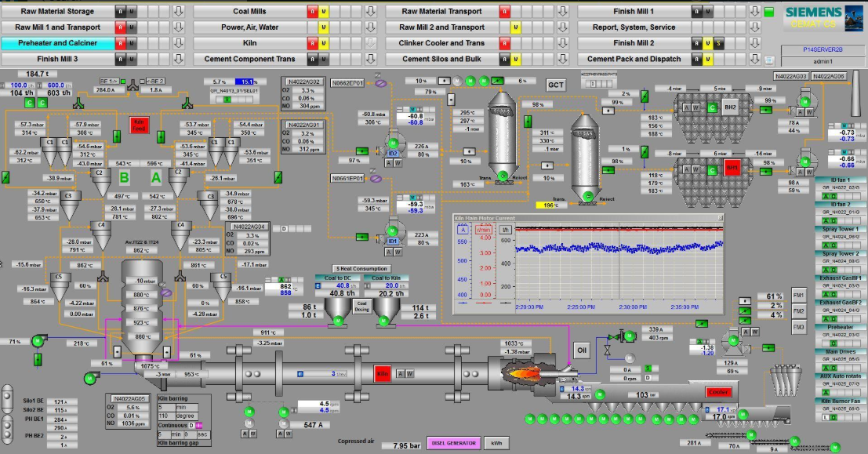Click Coal to DC feeder motor
Screen dimensions: 868x454
click(338, 321)
